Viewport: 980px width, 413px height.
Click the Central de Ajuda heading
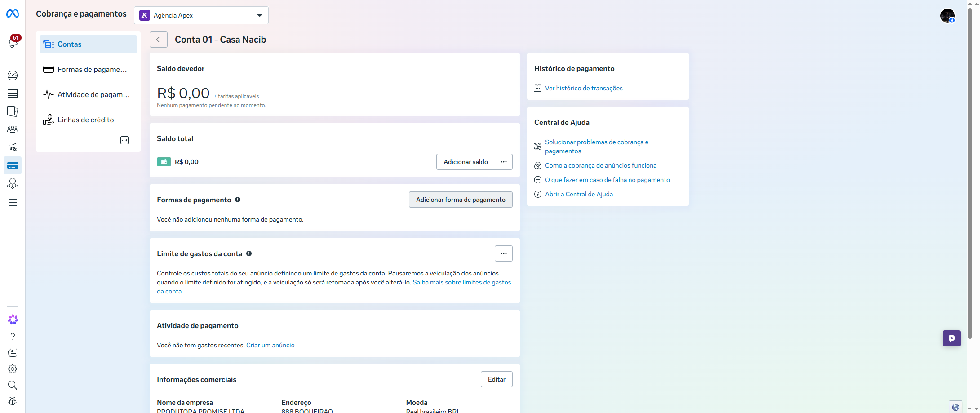click(562, 122)
